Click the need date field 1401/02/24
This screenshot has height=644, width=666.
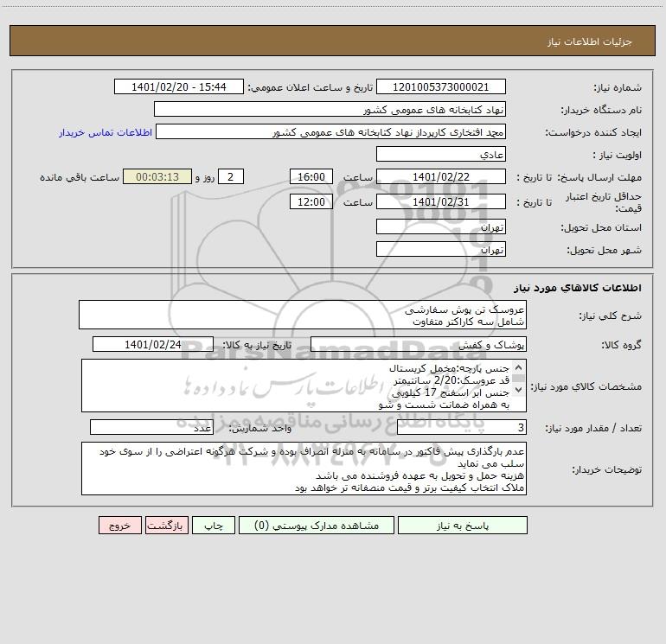pos(153,344)
